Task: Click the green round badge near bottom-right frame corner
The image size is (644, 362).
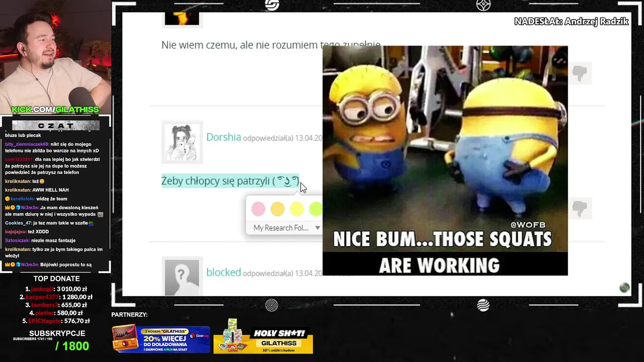Action: (624, 288)
